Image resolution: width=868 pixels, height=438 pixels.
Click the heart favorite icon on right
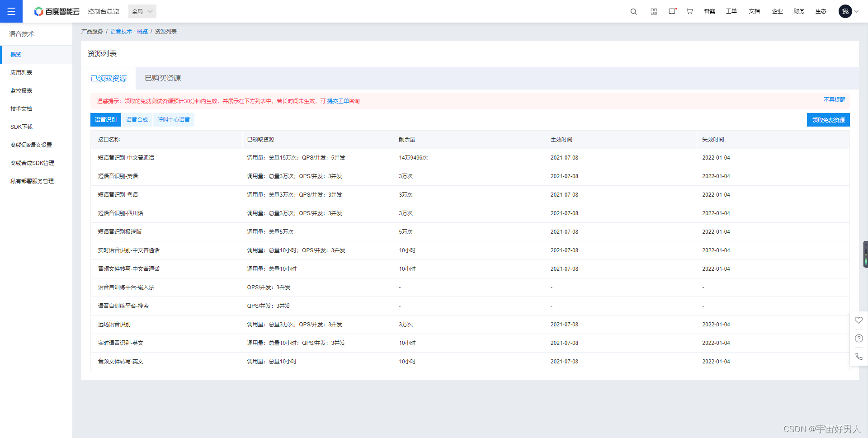tap(859, 320)
